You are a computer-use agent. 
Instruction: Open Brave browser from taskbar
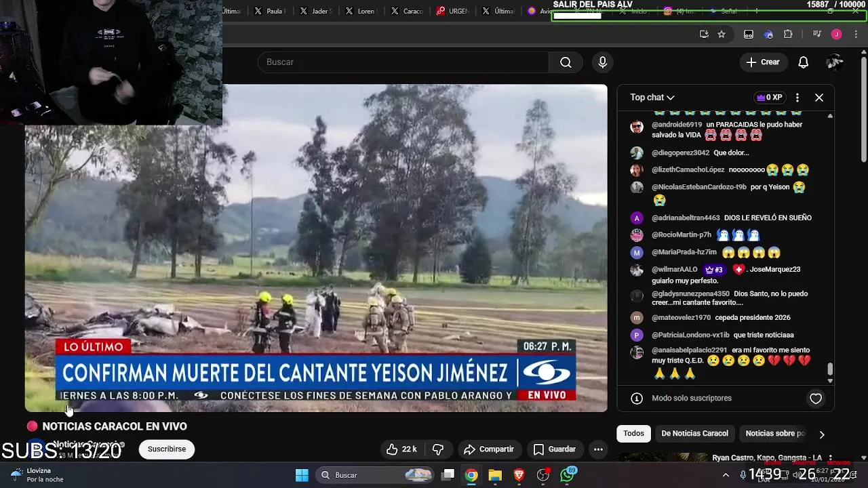(x=519, y=475)
